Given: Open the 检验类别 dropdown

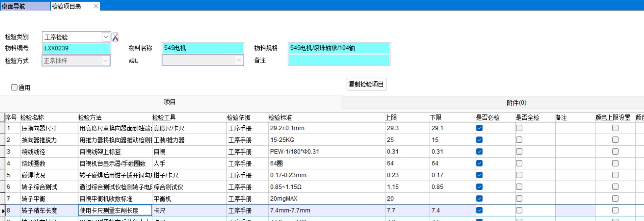Looking at the screenshot, I should [x=106, y=37].
